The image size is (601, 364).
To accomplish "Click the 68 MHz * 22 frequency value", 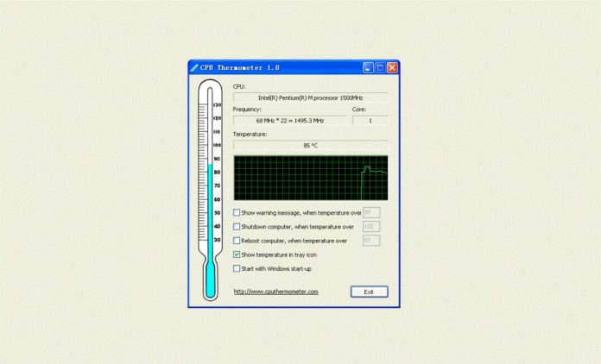I will coord(290,121).
